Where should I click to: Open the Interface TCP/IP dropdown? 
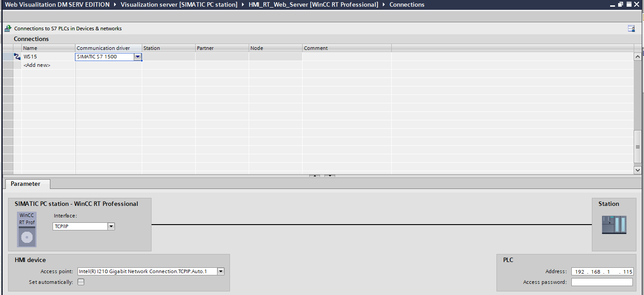pyautogui.click(x=111, y=226)
